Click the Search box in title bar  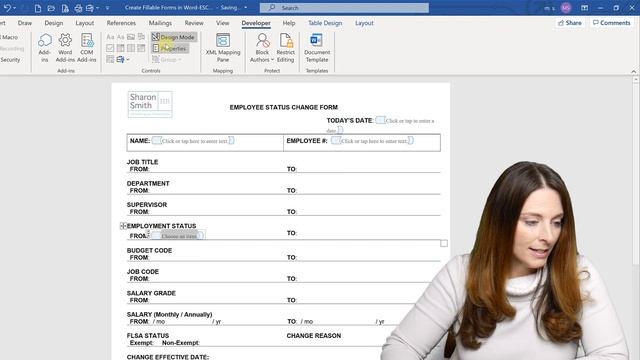[344, 8]
